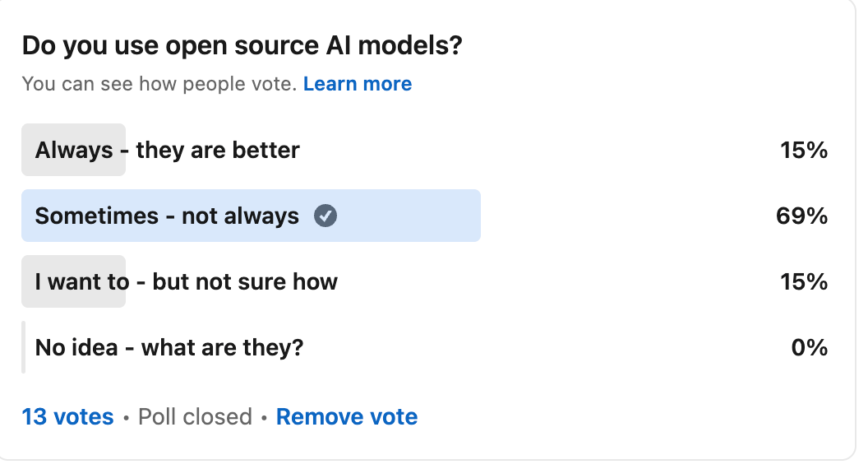Select 'No idea - what are they?' option
868x469 pixels.
(x=425, y=347)
